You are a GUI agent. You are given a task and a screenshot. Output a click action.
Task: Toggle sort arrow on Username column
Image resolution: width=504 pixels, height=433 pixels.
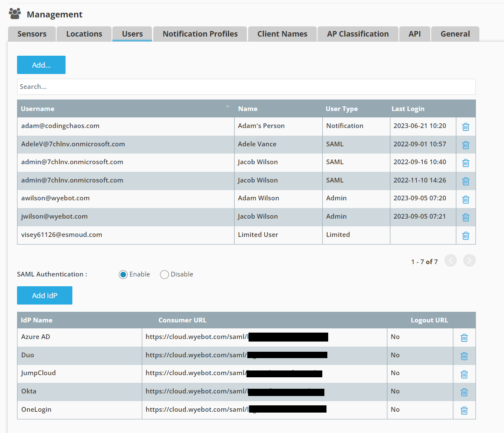(x=228, y=106)
